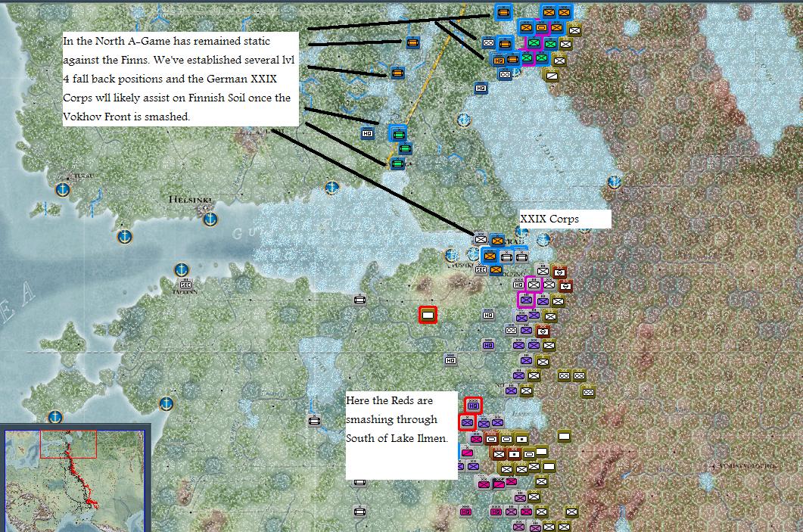The height and width of the screenshot is (532, 803).
Task: Click the blue-highlighted green counter beside the Finnish HQ
Action: [398, 135]
